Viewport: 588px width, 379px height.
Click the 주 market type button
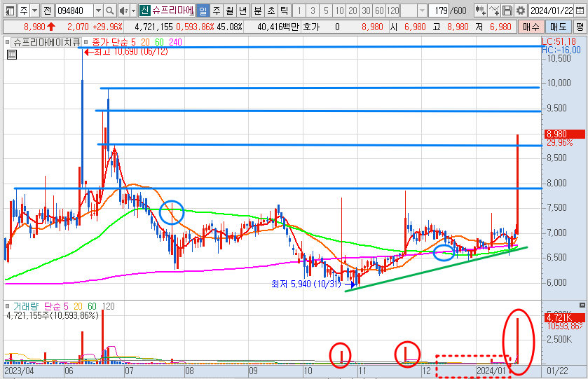[24, 11]
